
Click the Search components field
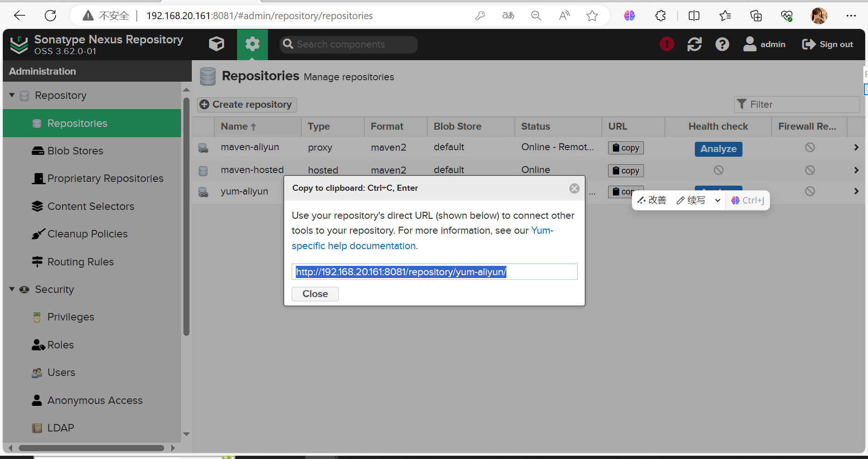349,44
